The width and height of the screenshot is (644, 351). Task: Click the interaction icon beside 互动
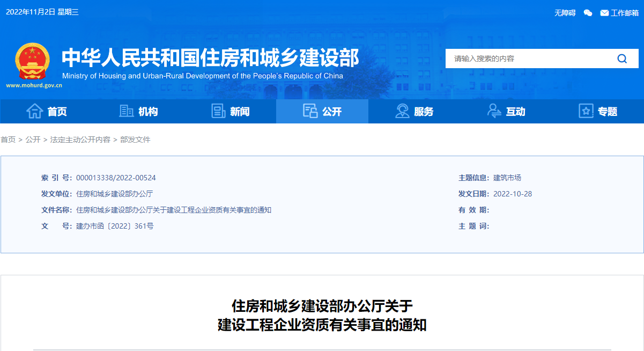[x=494, y=111]
